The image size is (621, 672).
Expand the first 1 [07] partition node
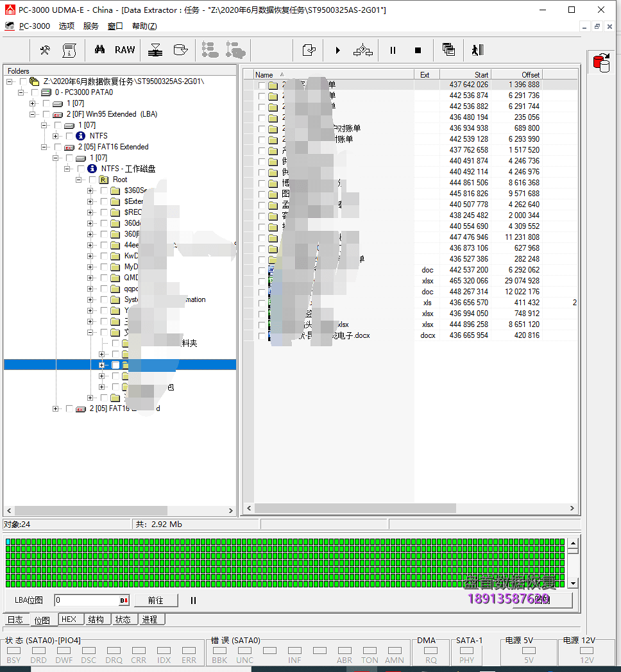point(32,103)
